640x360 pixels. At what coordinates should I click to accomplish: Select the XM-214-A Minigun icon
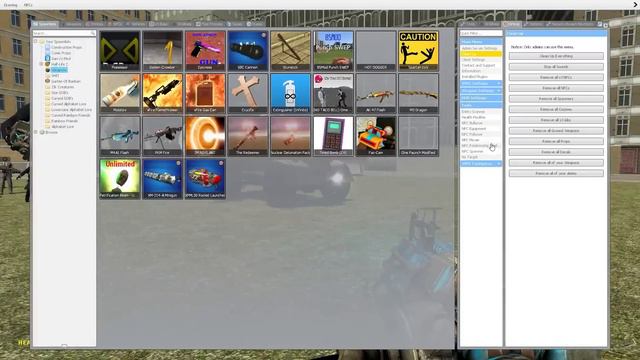point(162,179)
